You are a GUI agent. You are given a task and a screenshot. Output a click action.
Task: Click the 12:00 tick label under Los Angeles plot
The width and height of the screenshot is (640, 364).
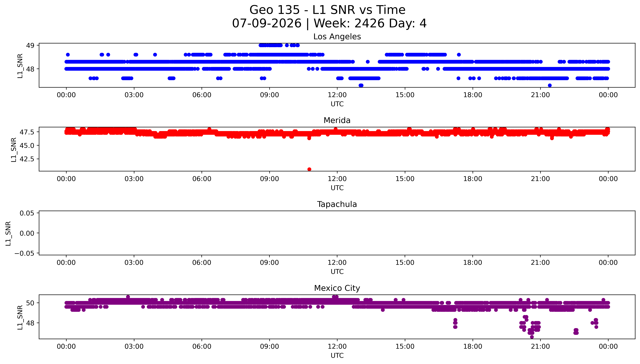click(337, 95)
